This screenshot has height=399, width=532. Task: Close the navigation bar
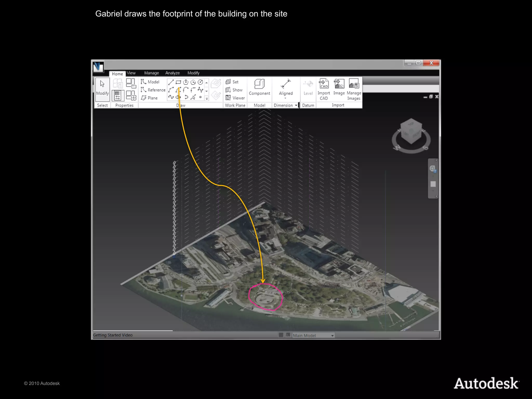click(x=436, y=160)
